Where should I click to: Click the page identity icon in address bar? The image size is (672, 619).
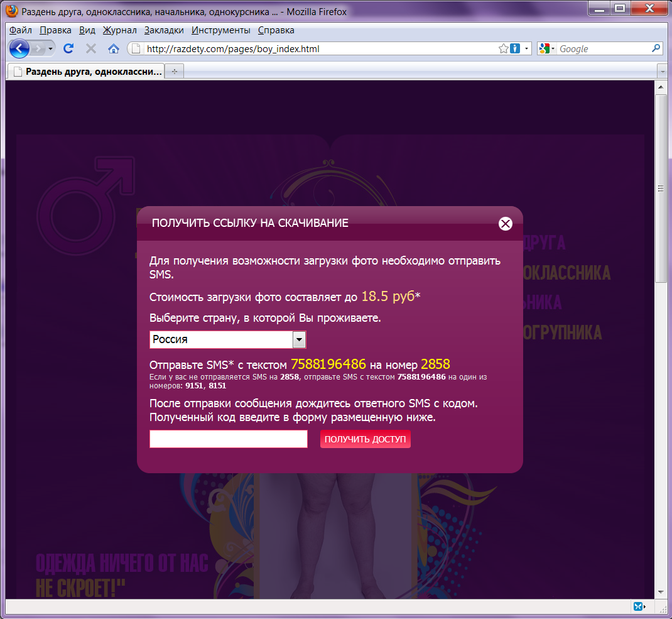click(136, 48)
